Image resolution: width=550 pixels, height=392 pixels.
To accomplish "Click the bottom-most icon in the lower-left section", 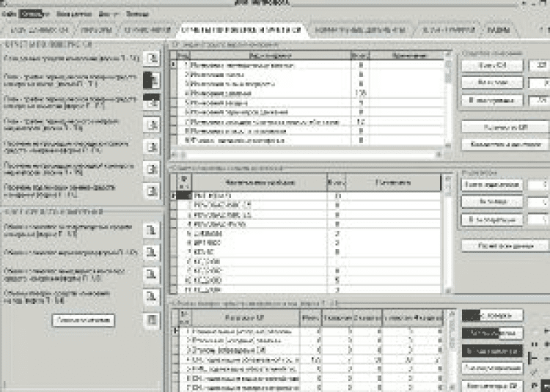I will tap(151, 319).
